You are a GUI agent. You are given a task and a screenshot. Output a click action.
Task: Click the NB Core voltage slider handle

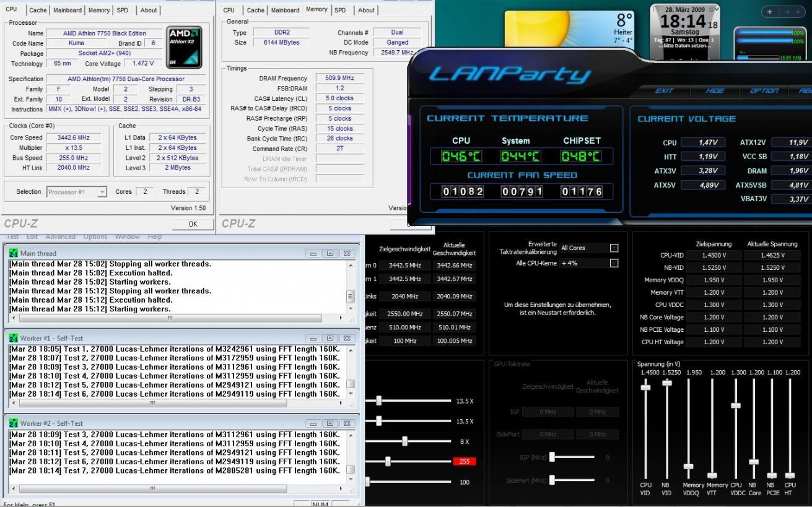(754, 462)
